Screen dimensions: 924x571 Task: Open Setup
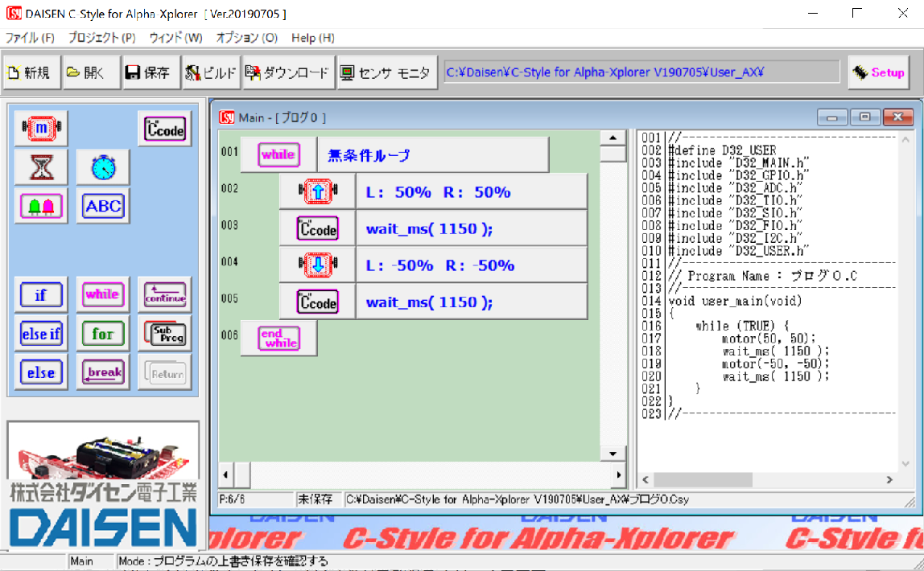[879, 72]
